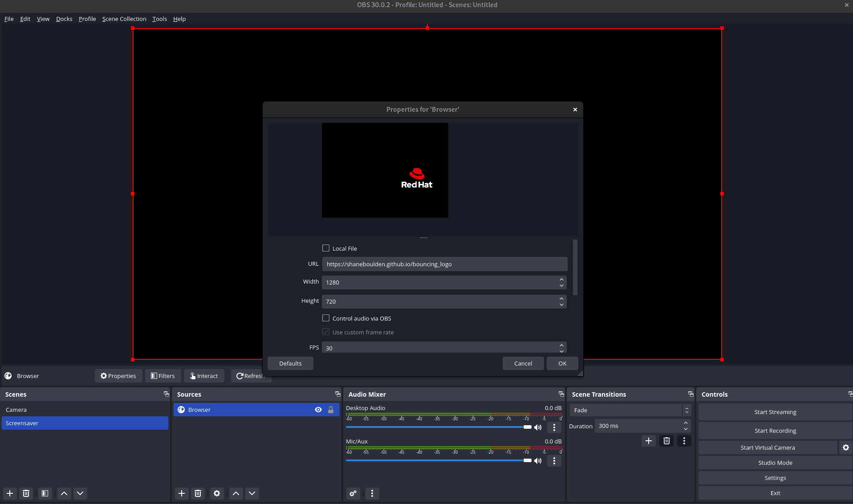Click Start Recording
This screenshot has height=504, width=853.
[x=775, y=431]
